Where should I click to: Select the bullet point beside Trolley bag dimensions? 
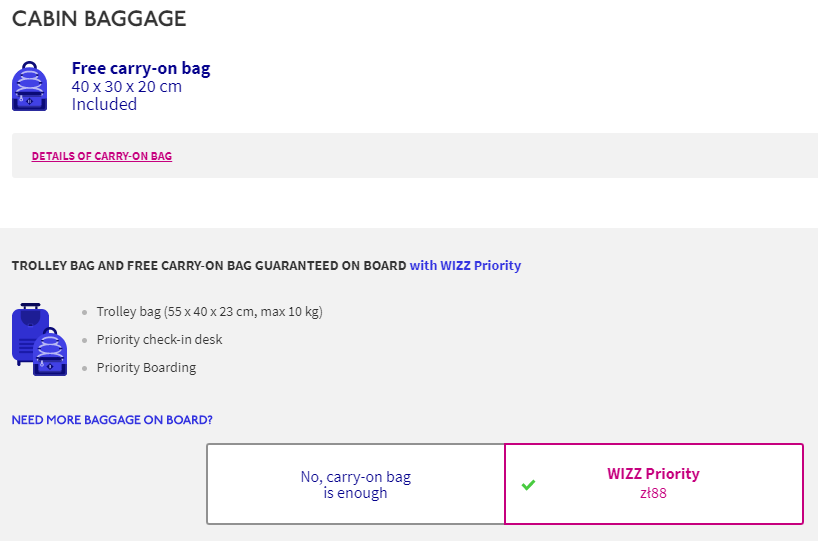click(x=85, y=312)
